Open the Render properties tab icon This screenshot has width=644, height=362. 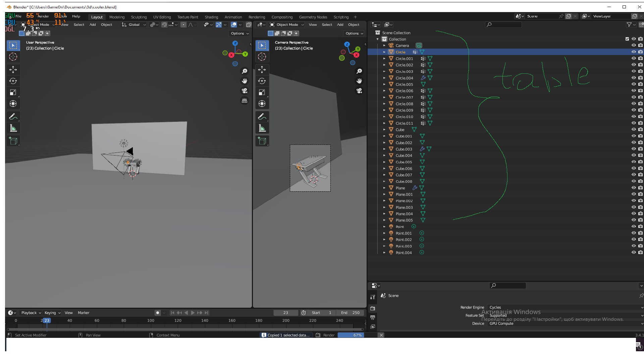pyautogui.click(x=373, y=308)
